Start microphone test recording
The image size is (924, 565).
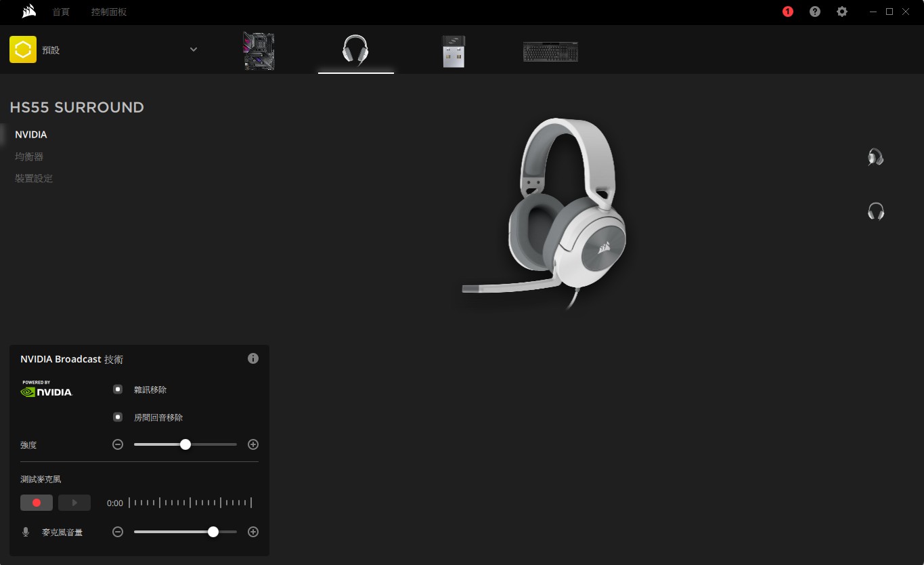[37, 503]
